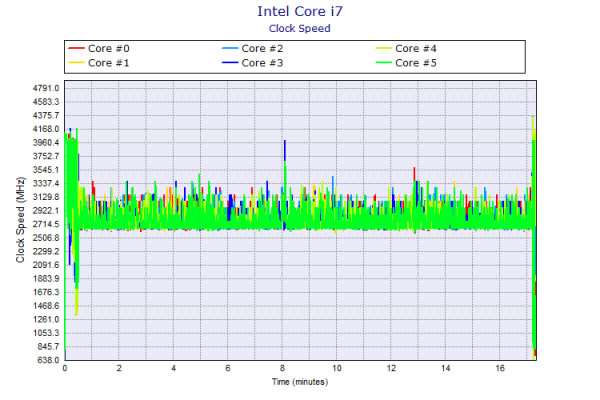Screen dimensions: 600x400
Task: Click the 1261.0 y-axis value
Action: click(46, 319)
